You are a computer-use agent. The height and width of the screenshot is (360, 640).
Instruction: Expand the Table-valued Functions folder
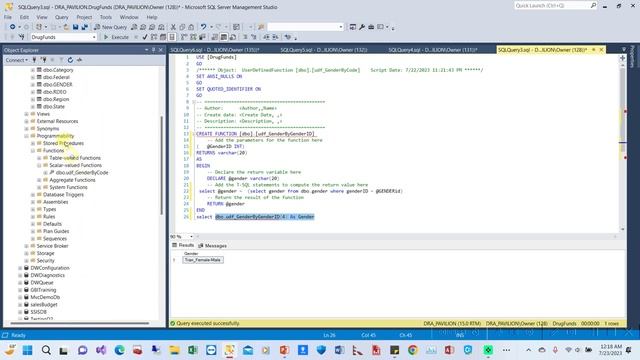pos(40,158)
